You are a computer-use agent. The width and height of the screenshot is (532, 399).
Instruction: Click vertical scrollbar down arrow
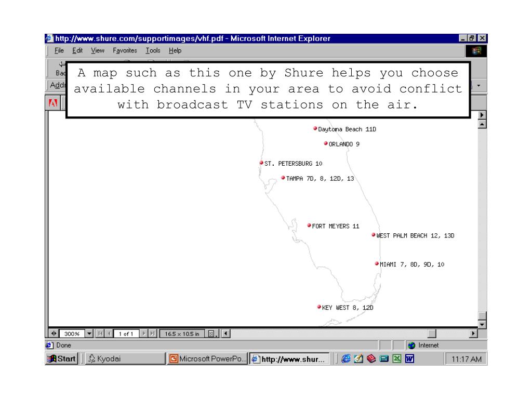pyautogui.click(x=482, y=324)
